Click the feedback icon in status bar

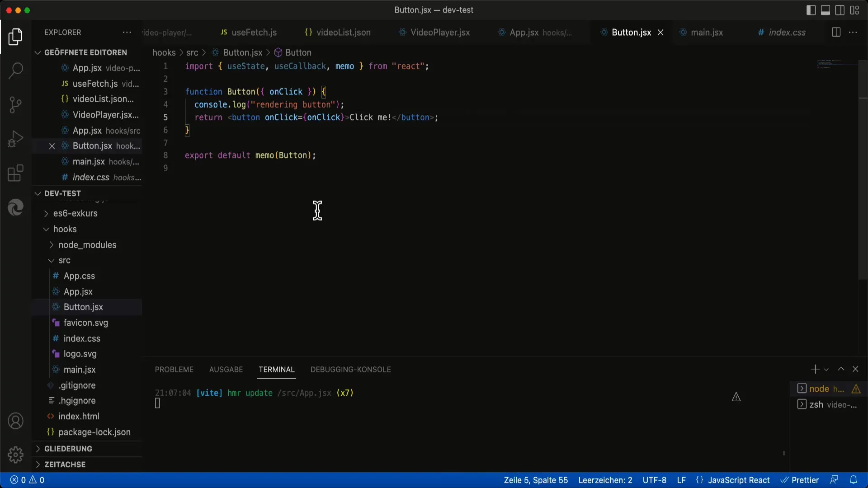pyautogui.click(x=834, y=480)
